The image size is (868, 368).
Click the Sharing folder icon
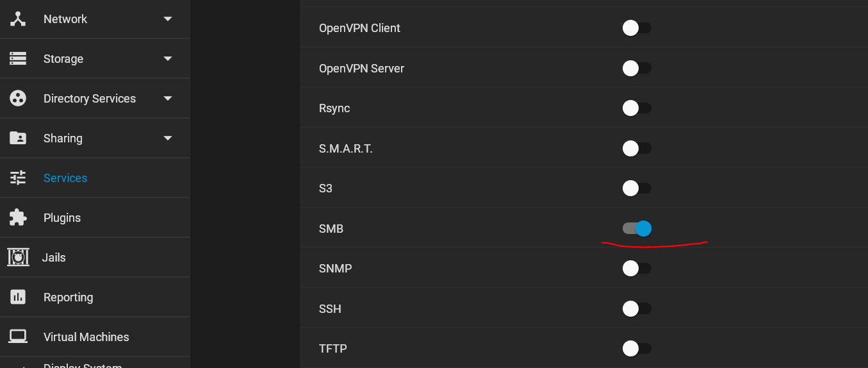(x=18, y=138)
